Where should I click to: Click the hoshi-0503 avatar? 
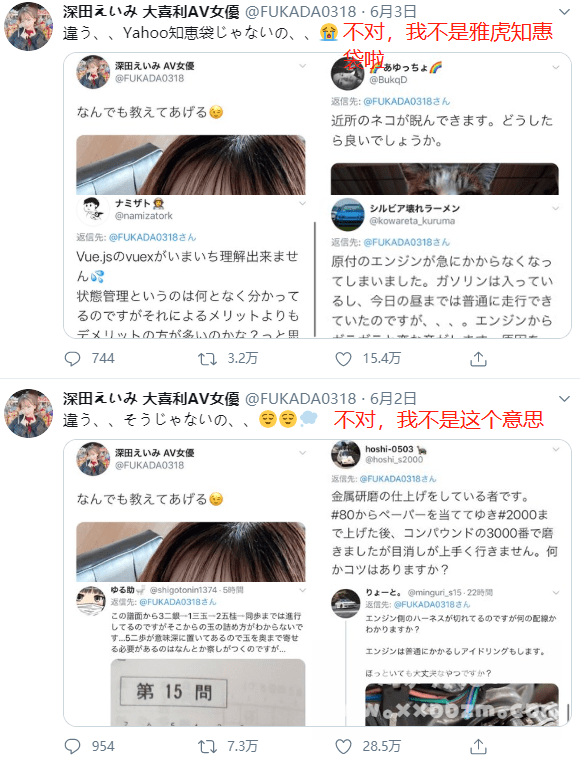(x=344, y=454)
